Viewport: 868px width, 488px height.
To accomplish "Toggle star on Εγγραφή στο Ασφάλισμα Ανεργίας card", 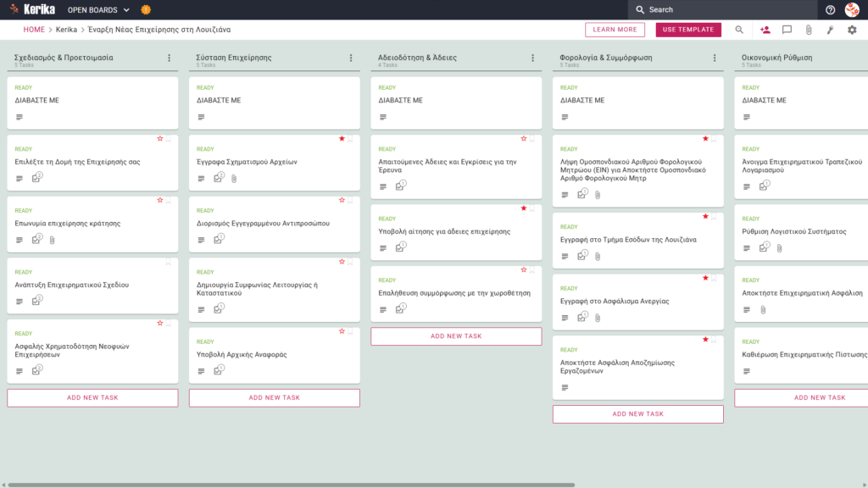I will (705, 278).
